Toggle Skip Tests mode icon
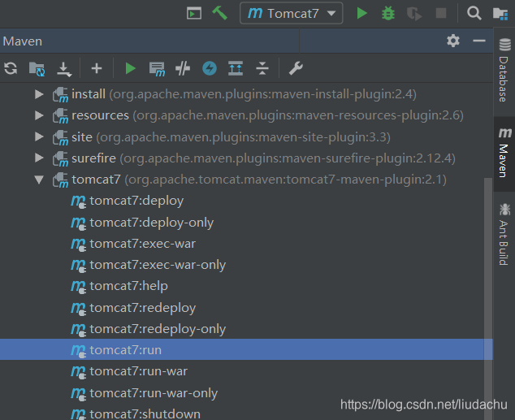Image resolution: width=515 pixels, height=420 pixels. [183, 68]
